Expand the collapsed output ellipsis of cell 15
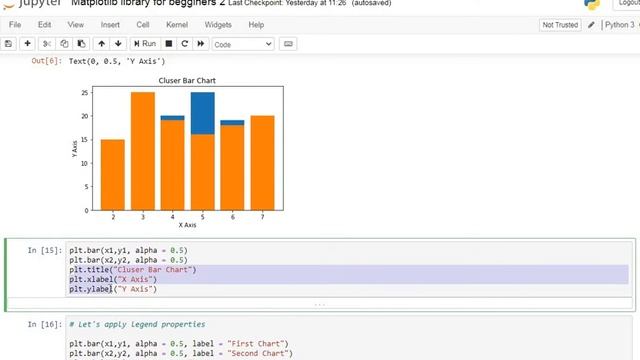The height and width of the screenshot is (360, 640). click(320, 304)
